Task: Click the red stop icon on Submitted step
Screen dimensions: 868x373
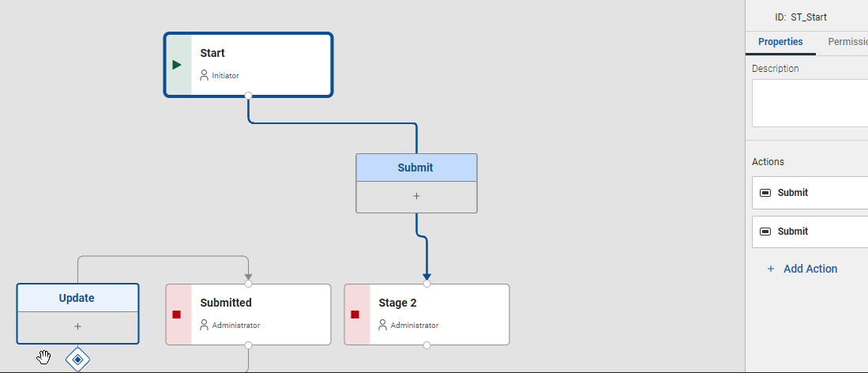Action: pyautogui.click(x=177, y=315)
